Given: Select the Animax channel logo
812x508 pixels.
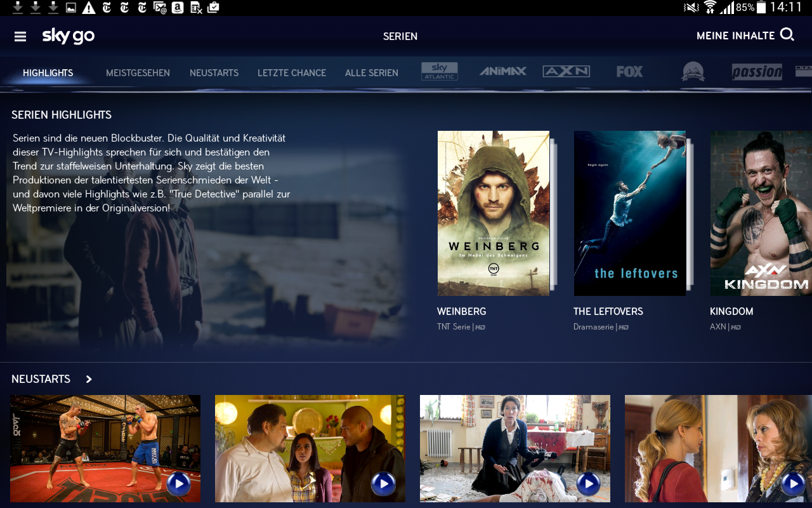Looking at the screenshot, I should coord(503,72).
